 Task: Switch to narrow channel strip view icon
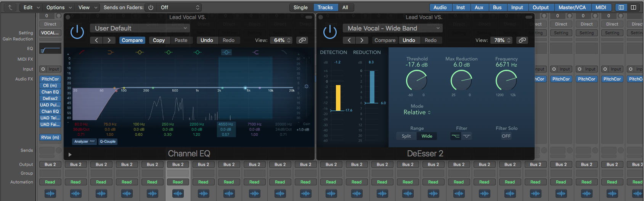(621, 7)
